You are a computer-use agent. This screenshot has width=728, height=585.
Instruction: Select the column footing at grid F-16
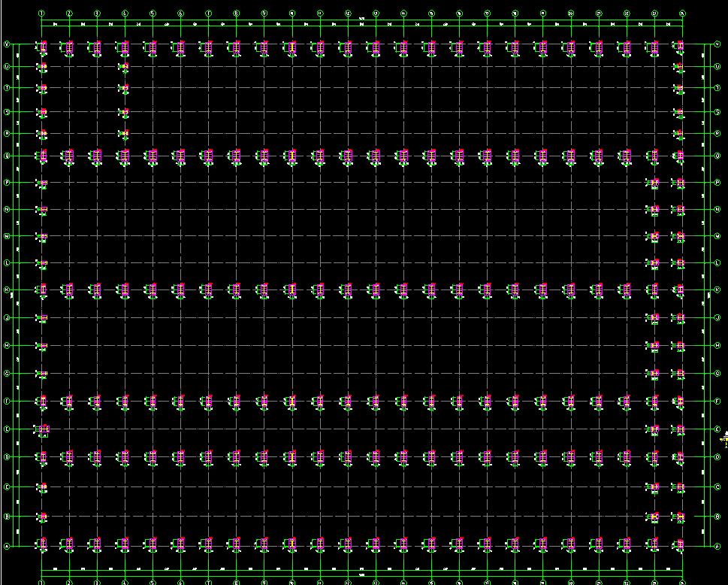tap(458, 402)
